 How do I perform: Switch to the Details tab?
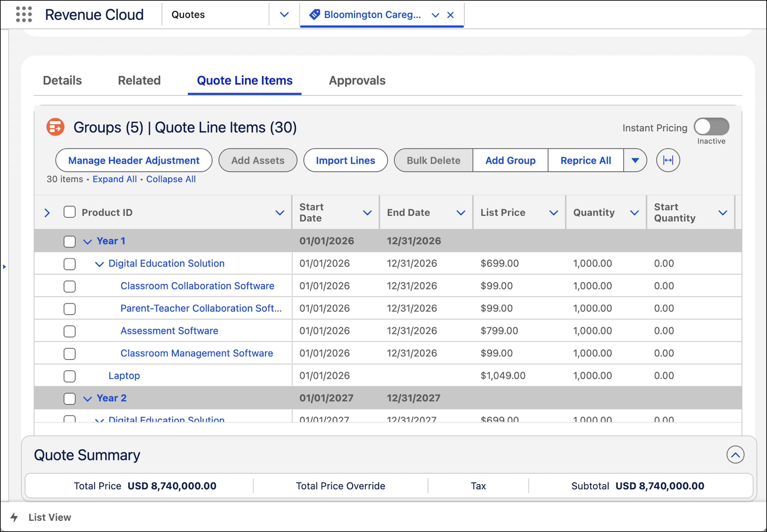62,80
